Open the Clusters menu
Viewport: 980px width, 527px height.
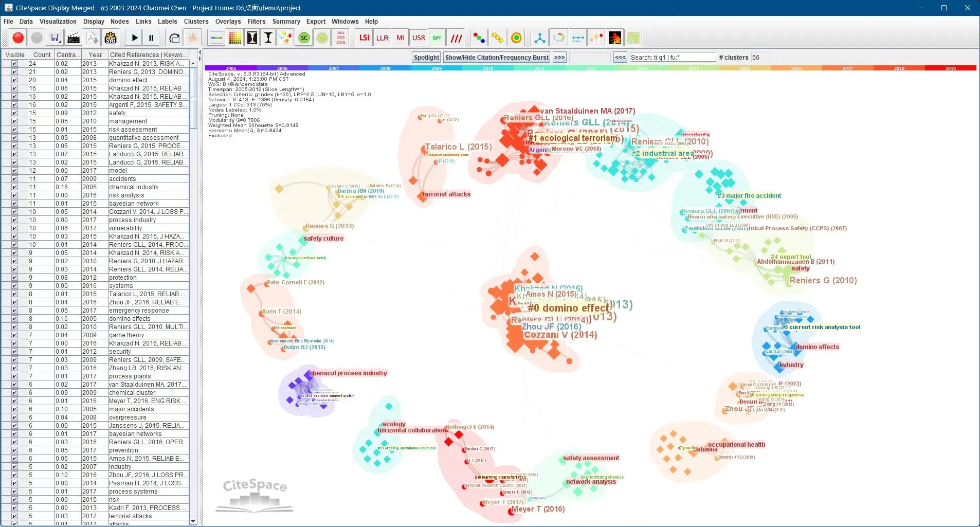(196, 22)
